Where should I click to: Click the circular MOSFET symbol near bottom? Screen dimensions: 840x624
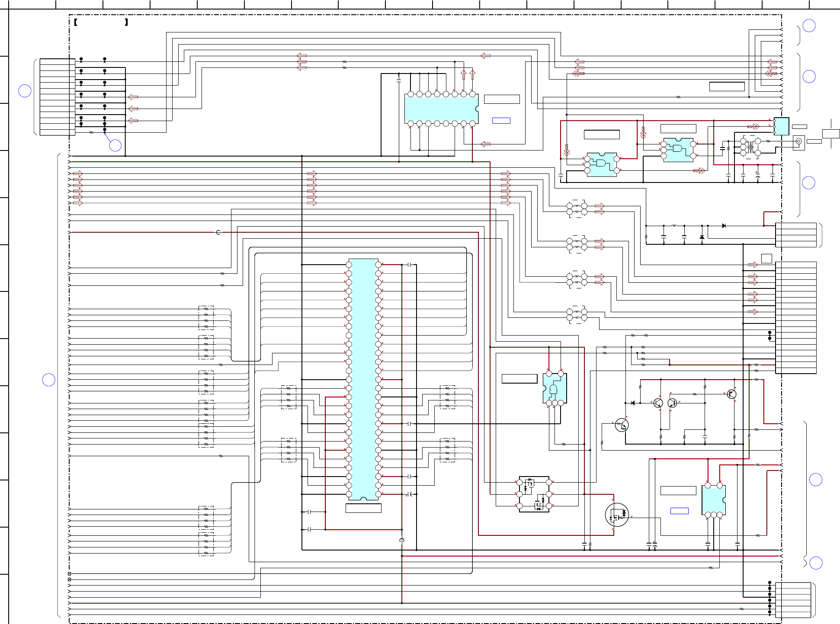[617, 515]
